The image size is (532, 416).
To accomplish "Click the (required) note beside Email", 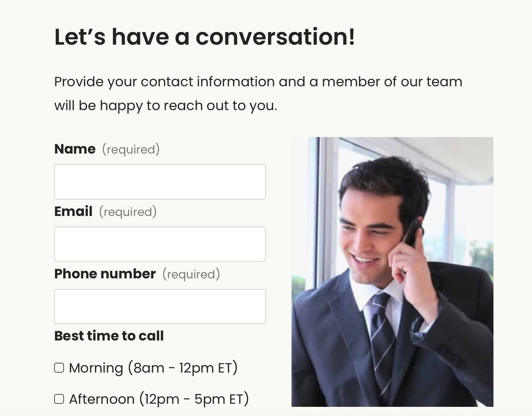I will (128, 212).
